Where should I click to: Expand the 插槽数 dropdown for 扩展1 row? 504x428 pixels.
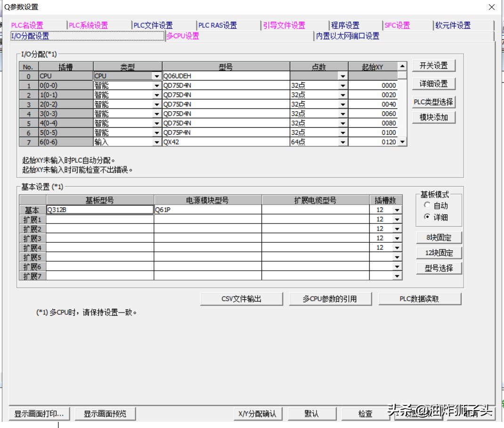tap(397, 220)
